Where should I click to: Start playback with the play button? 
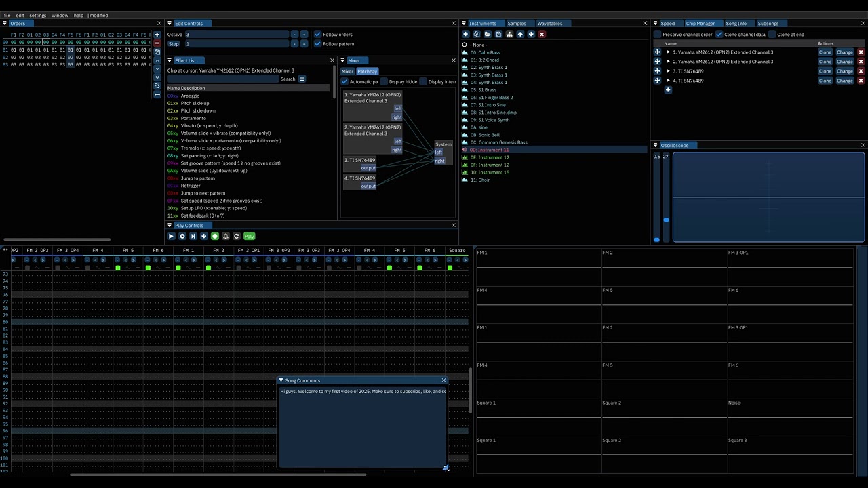[x=171, y=236]
